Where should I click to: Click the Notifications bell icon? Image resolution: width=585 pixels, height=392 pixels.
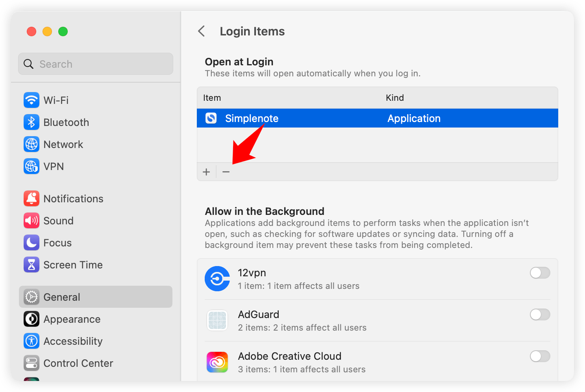coord(31,198)
